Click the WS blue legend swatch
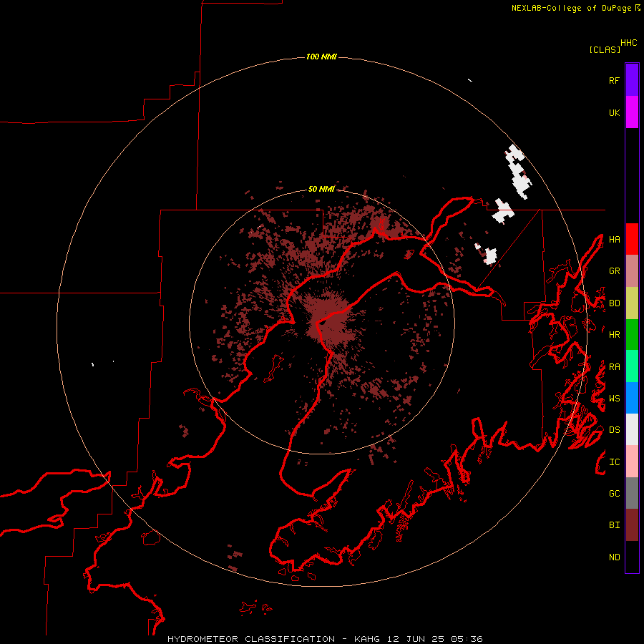The width and height of the screenshot is (644, 644). coord(632,398)
